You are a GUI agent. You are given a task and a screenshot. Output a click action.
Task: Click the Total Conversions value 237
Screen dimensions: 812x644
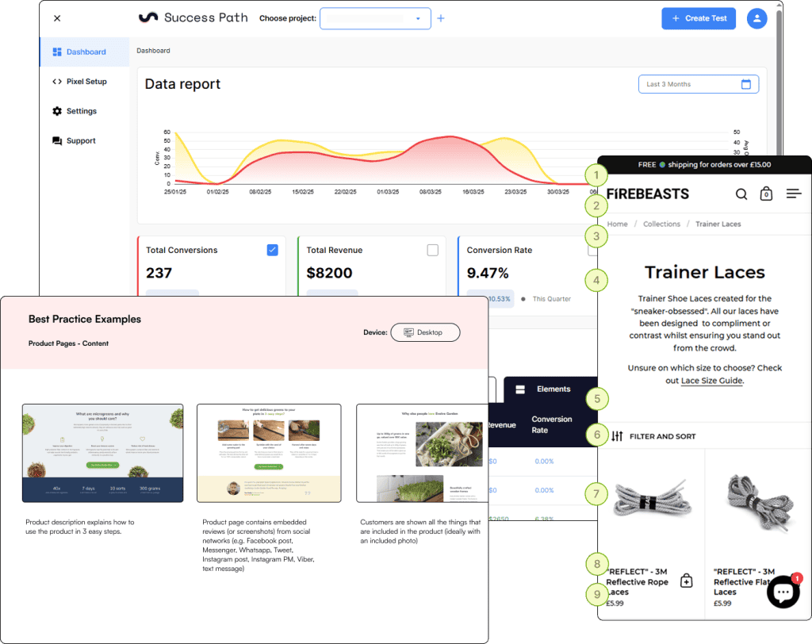(159, 273)
